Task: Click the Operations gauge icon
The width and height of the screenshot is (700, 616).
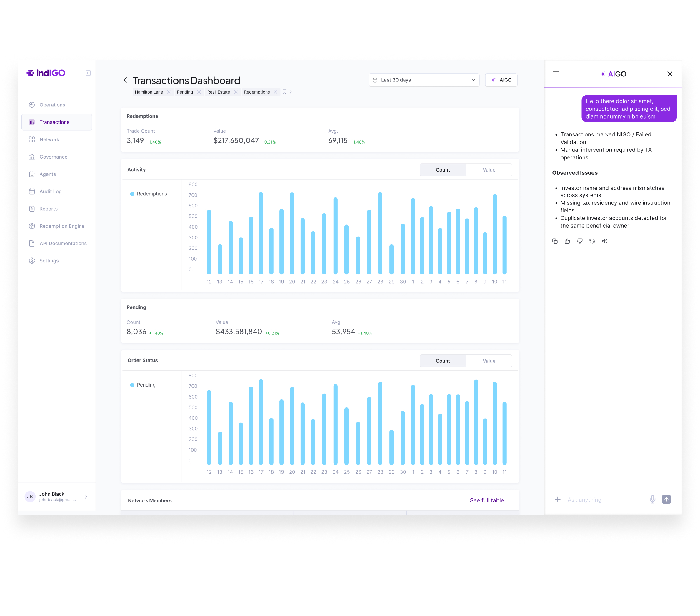Action: pos(32,105)
